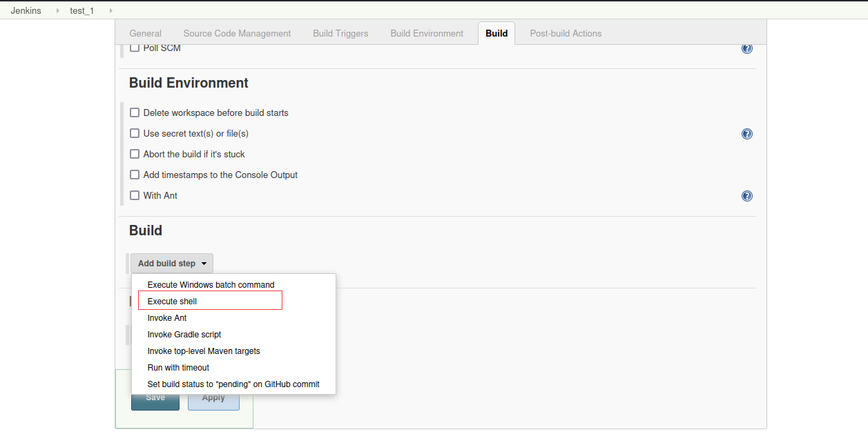This screenshot has height=443, width=868.
Task: Switch to the Source Code Management tab
Action: (237, 33)
